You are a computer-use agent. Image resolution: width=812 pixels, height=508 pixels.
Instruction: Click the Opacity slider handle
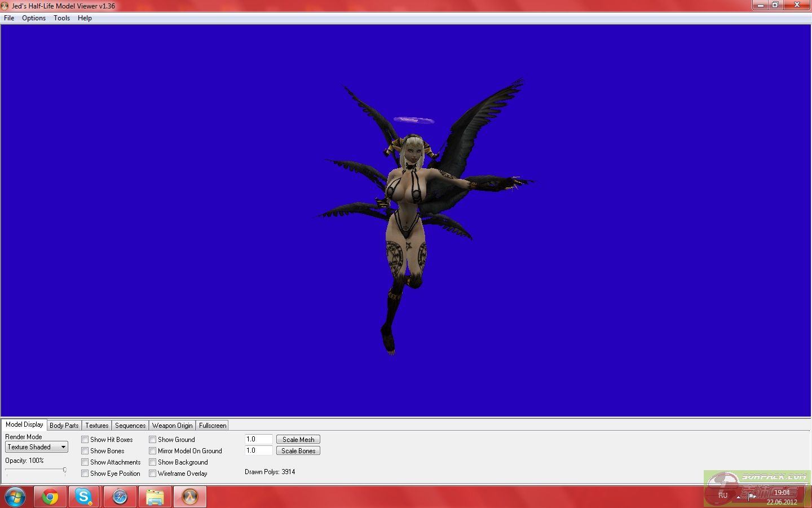(65, 470)
